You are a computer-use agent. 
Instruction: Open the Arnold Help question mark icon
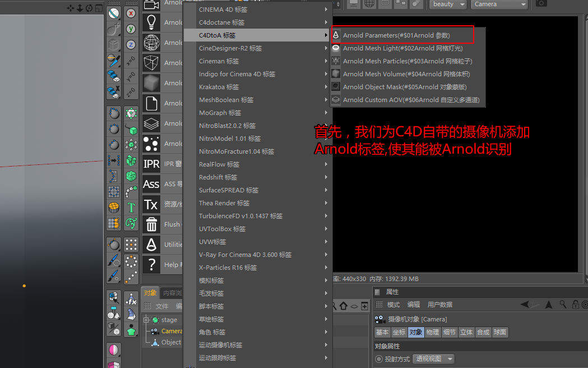coord(151,265)
